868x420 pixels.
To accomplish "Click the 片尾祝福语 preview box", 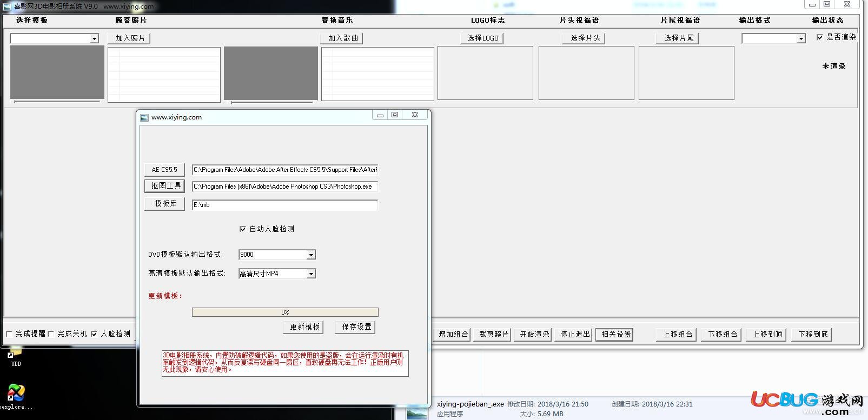I will 686,73.
